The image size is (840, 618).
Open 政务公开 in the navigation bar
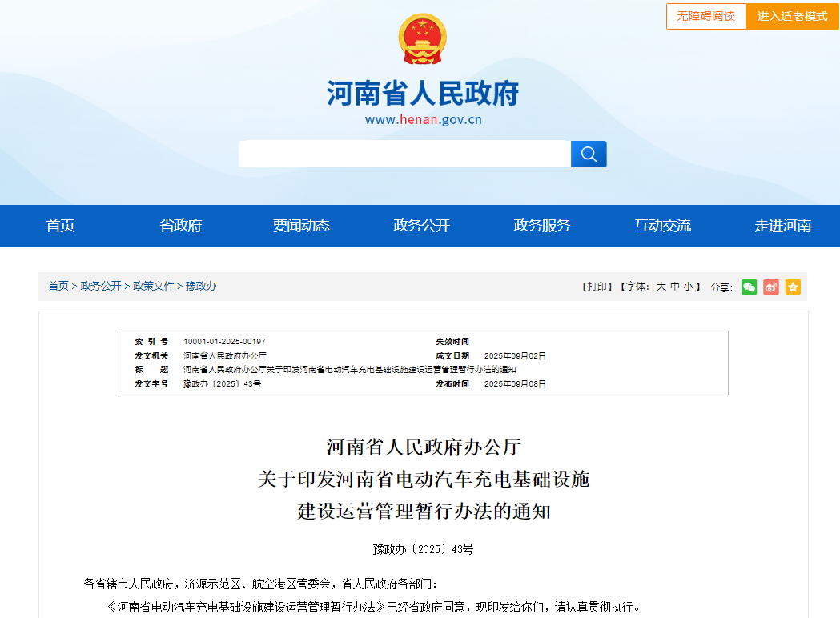pyautogui.click(x=422, y=226)
